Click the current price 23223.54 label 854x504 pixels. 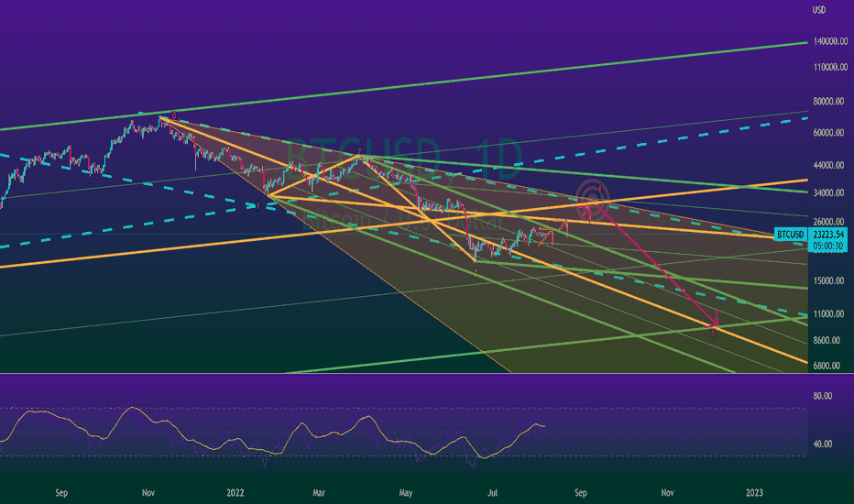828,235
